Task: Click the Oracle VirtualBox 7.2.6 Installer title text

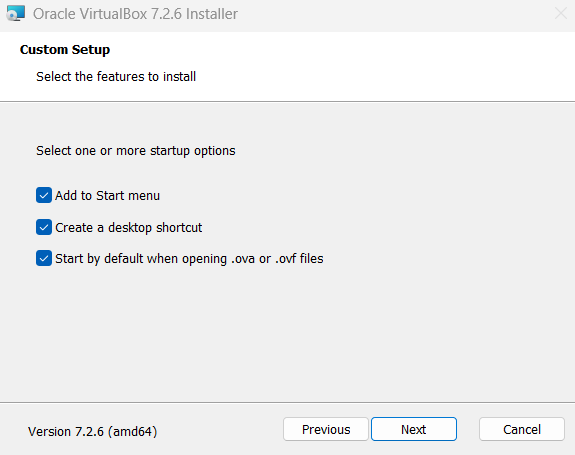Action: [135, 14]
